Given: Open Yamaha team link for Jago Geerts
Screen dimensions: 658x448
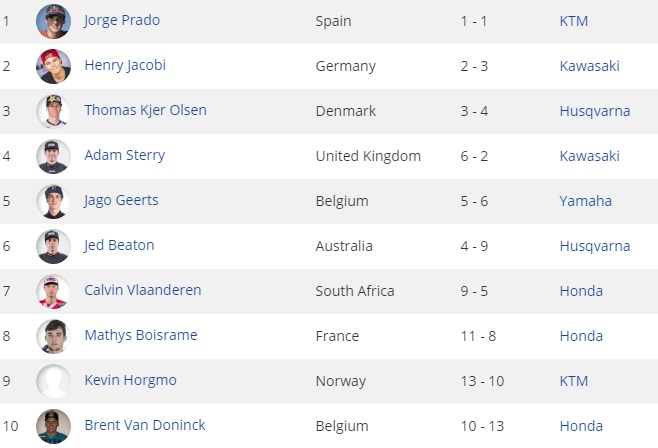Looking at the screenshot, I should tap(585, 201).
